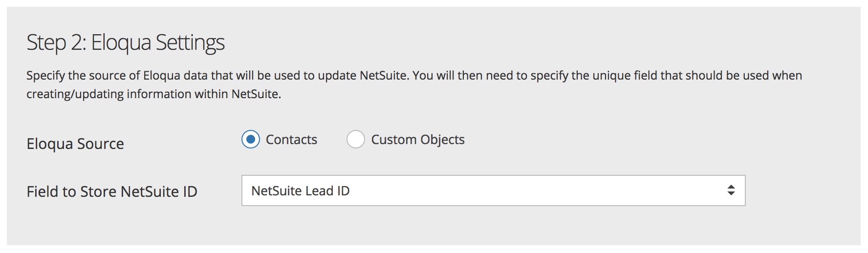Viewport: 868px width, 253px height.
Task: Click the NetSuite Lead ID selected value
Action: (301, 191)
